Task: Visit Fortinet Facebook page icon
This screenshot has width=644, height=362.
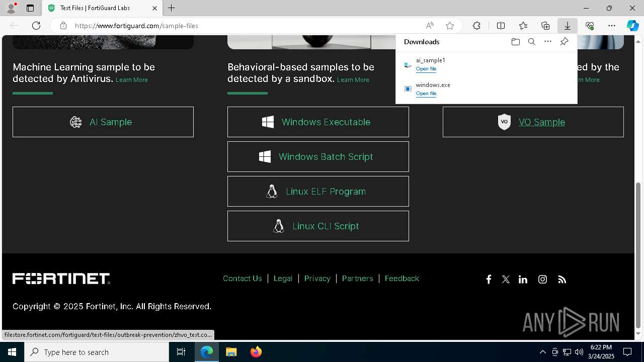Action: coord(489,279)
